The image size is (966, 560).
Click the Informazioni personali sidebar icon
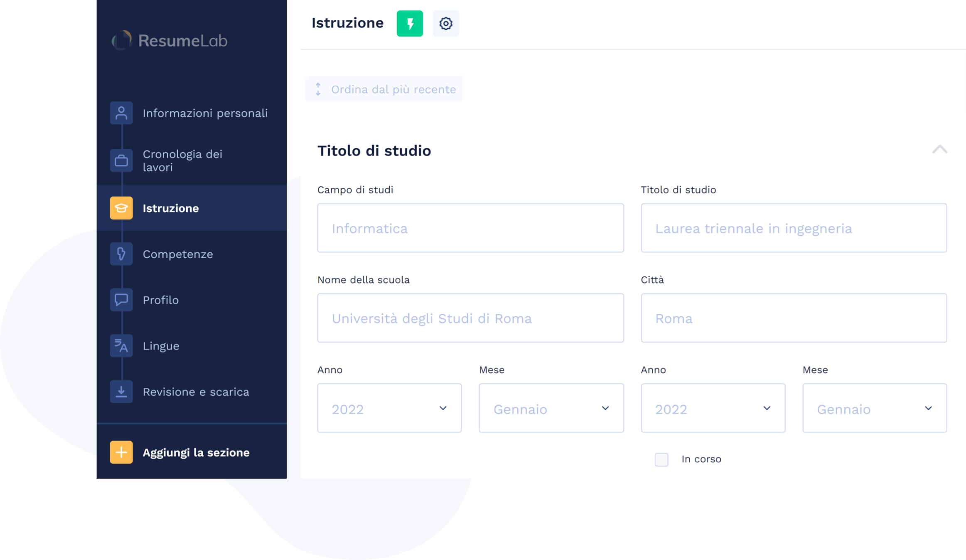(120, 112)
